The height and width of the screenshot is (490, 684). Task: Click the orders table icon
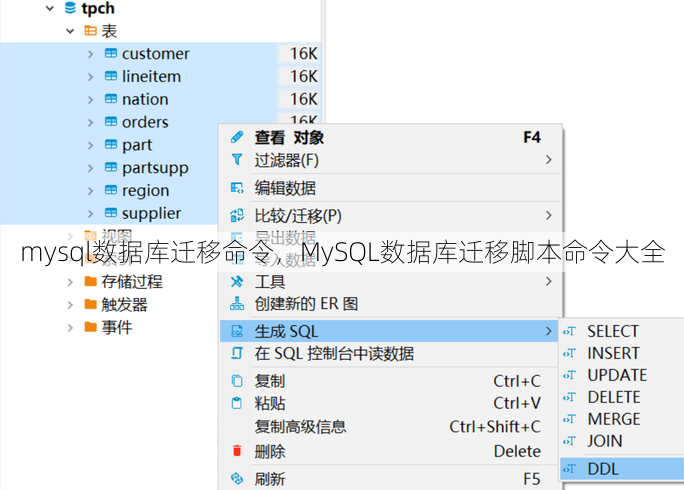111,121
